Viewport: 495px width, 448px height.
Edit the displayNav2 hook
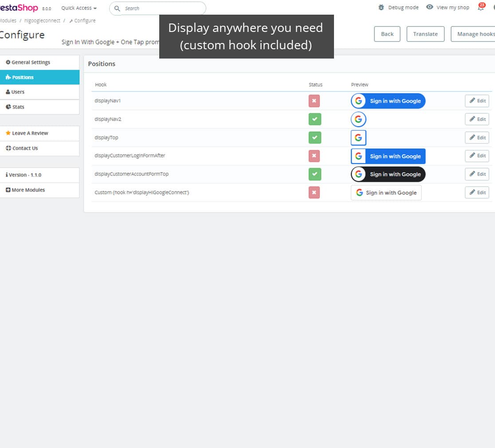(477, 119)
